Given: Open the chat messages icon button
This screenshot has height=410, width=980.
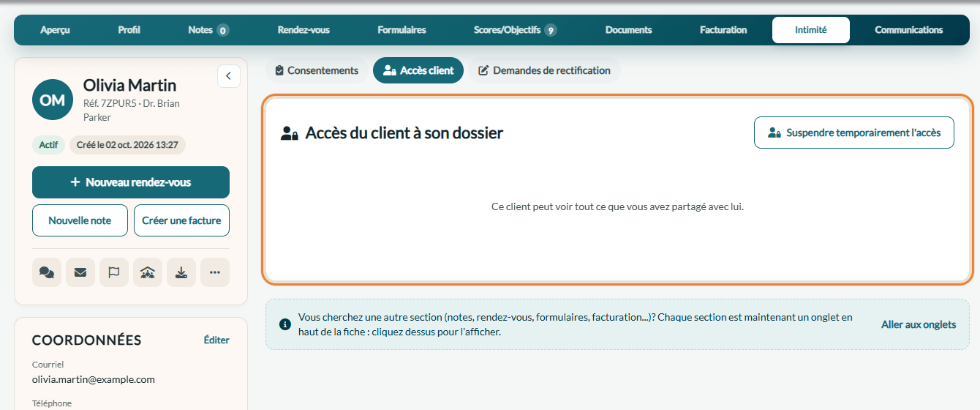Looking at the screenshot, I should (47, 272).
